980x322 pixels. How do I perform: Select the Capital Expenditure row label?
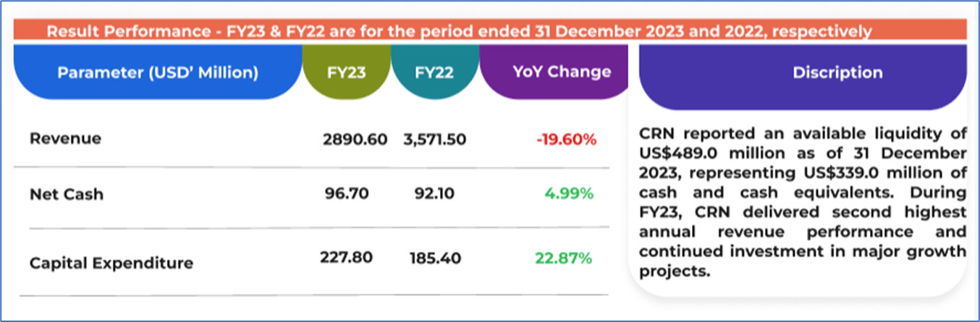click(x=111, y=263)
